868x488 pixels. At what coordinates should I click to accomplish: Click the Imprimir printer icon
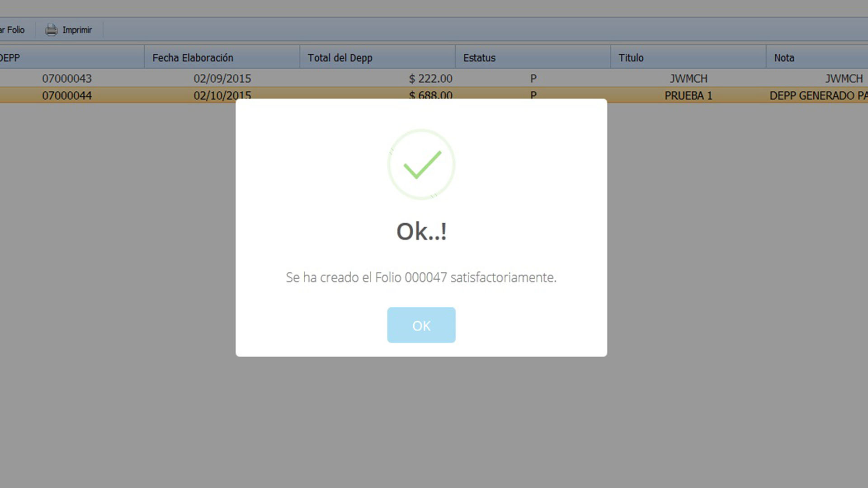(x=52, y=30)
